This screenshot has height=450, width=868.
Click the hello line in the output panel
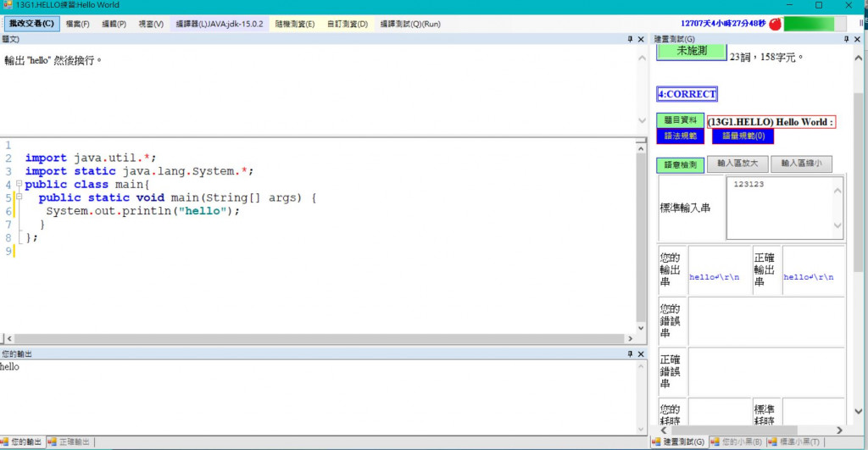10,366
